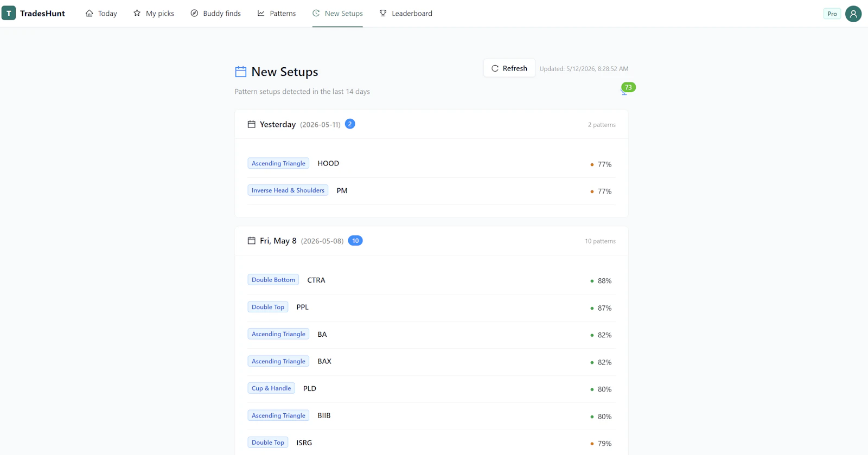Open the PM Inverse Head & Shoulders row
The height and width of the screenshot is (455, 868).
coord(431,191)
